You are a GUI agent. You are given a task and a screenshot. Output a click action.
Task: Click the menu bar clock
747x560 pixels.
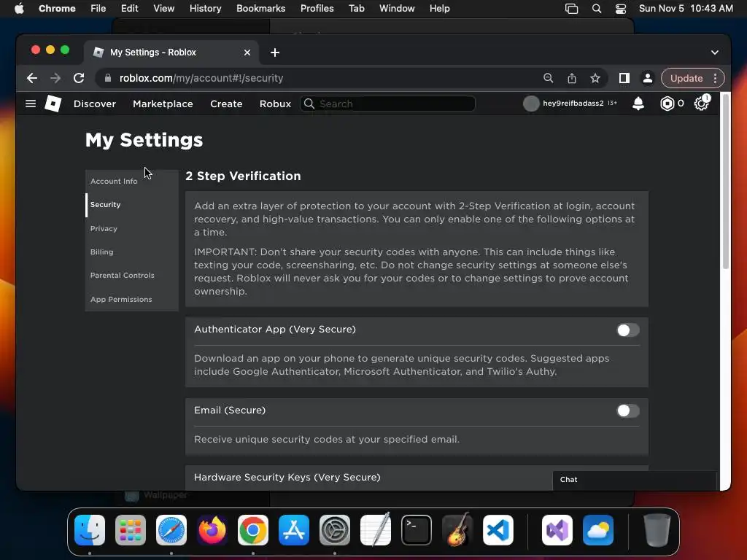[x=686, y=9]
